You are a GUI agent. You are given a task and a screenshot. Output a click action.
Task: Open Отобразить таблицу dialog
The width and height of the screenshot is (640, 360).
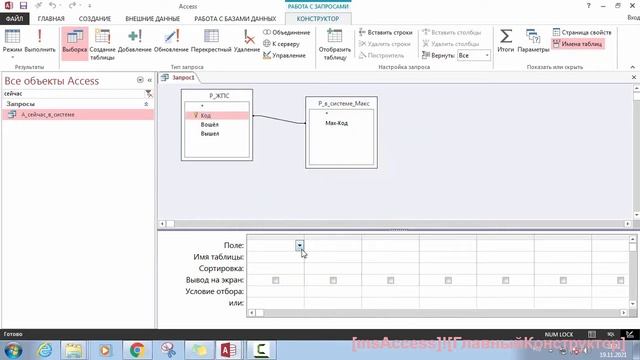point(335,44)
